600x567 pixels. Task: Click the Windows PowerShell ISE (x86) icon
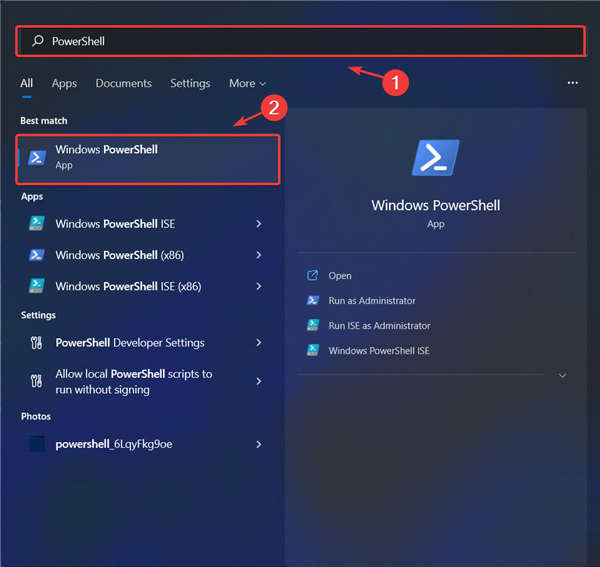[37, 286]
